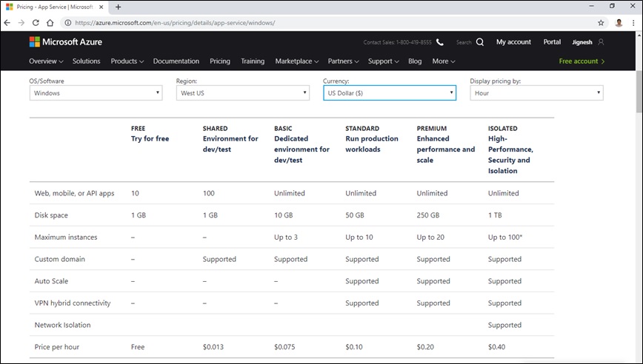
Task: Open the Region dropdown
Action: pos(243,93)
